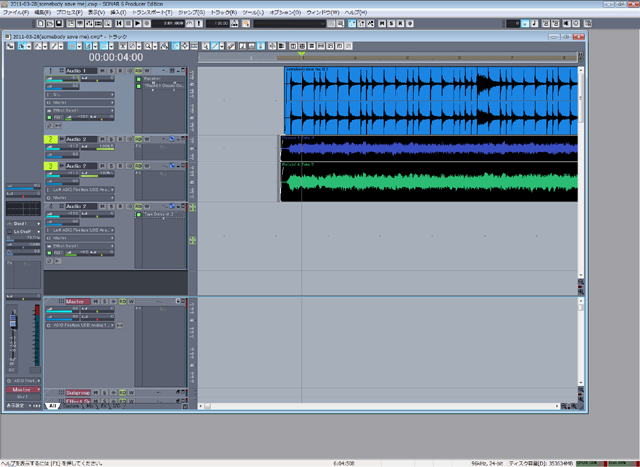Viewport: 640px width, 467px height.
Task: Toggle automation write W on track 2
Action: tap(147, 139)
